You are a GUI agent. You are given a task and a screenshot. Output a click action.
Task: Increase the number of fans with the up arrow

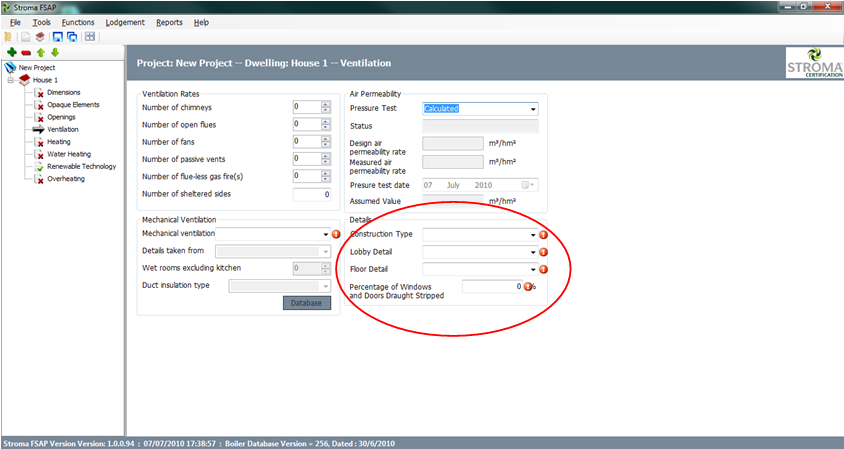point(326,139)
